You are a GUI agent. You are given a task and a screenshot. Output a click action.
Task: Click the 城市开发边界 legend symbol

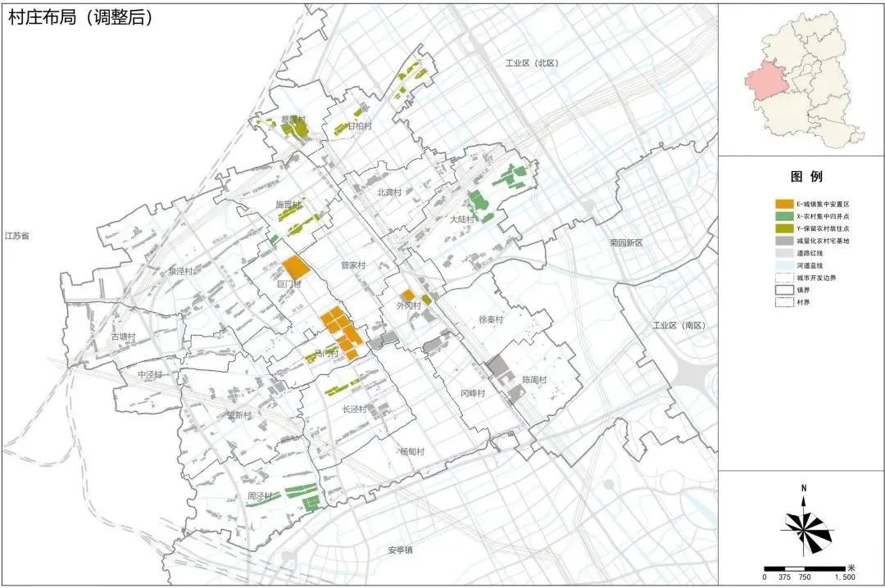tap(783, 278)
